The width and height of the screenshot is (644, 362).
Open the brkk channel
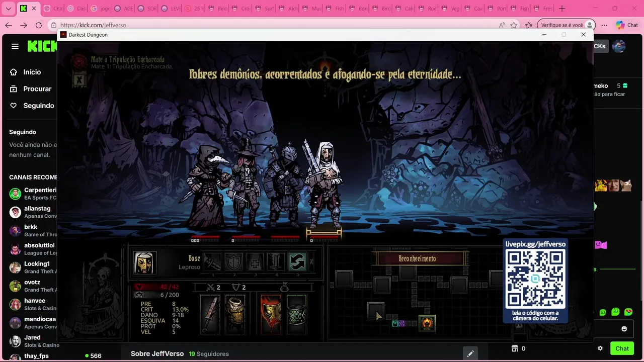(x=33, y=230)
